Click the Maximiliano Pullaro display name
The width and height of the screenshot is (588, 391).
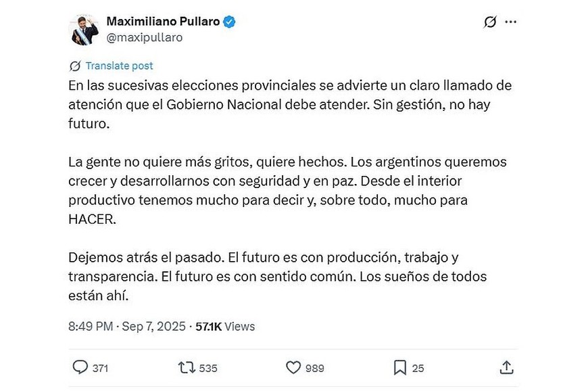(163, 22)
